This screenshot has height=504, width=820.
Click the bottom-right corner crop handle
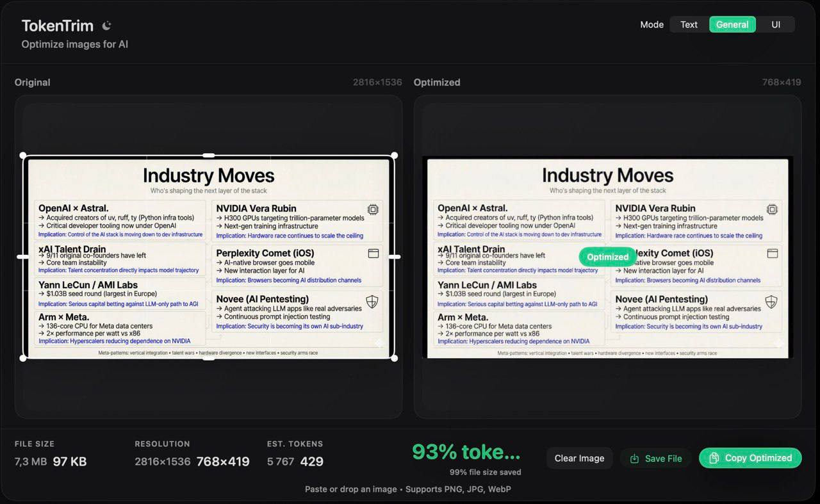(x=394, y=358)
